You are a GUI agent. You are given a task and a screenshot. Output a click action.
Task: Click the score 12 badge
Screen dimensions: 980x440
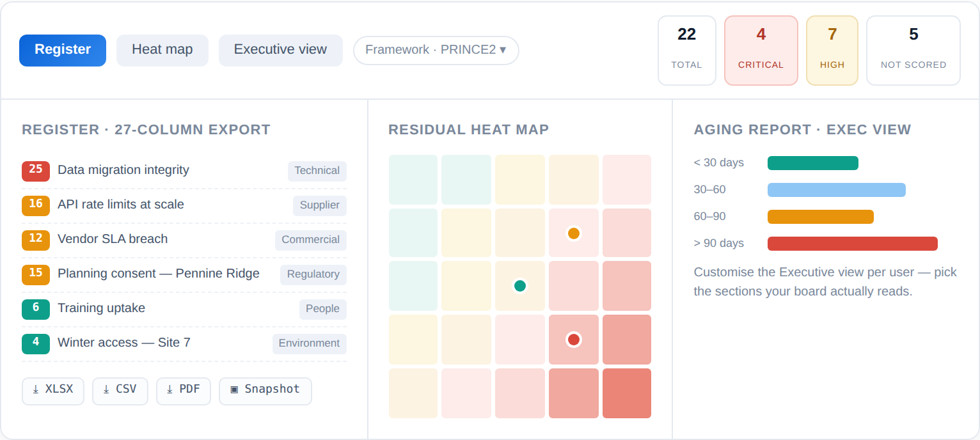click(x=36, y=240)
